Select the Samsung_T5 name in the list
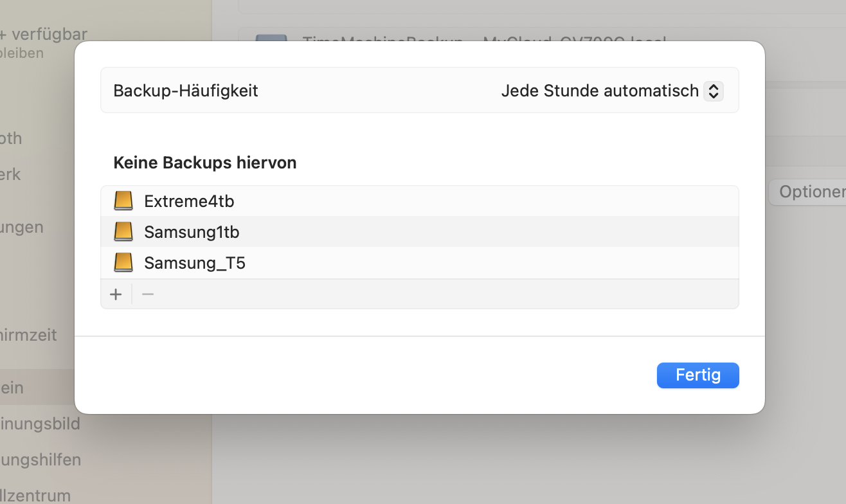Viewport: 846px width, 504px height. (x=195, y=263)
